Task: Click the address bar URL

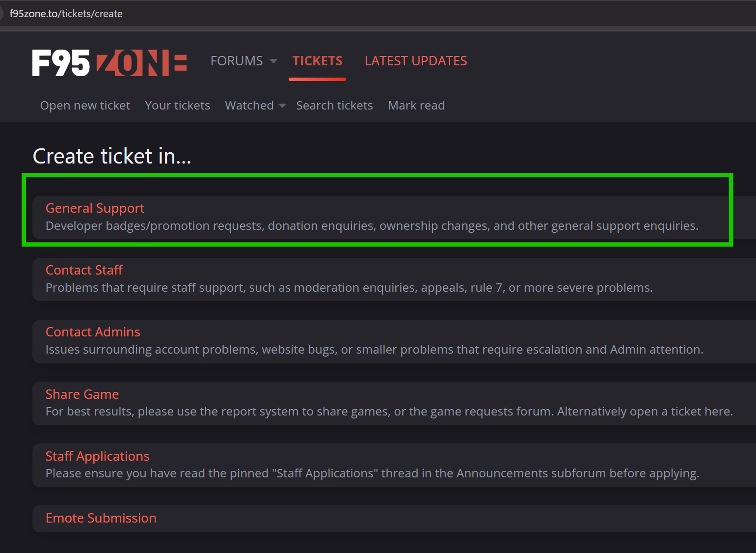Action: coord(66,14)
